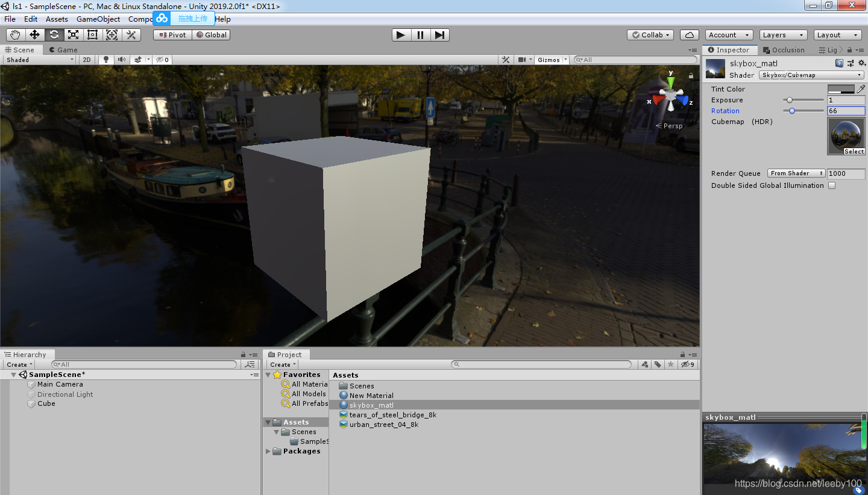This screenshot has width=868, height=495.
Task: Toggle scene lighting bulb icon
Action: 106,60
